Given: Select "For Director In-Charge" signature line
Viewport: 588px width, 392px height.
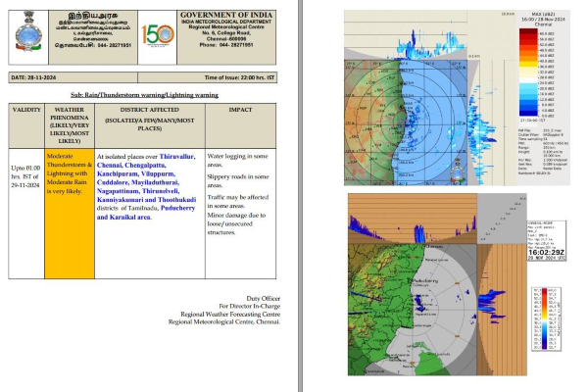Looking at the screenshot, I should (x=250, y=306).
